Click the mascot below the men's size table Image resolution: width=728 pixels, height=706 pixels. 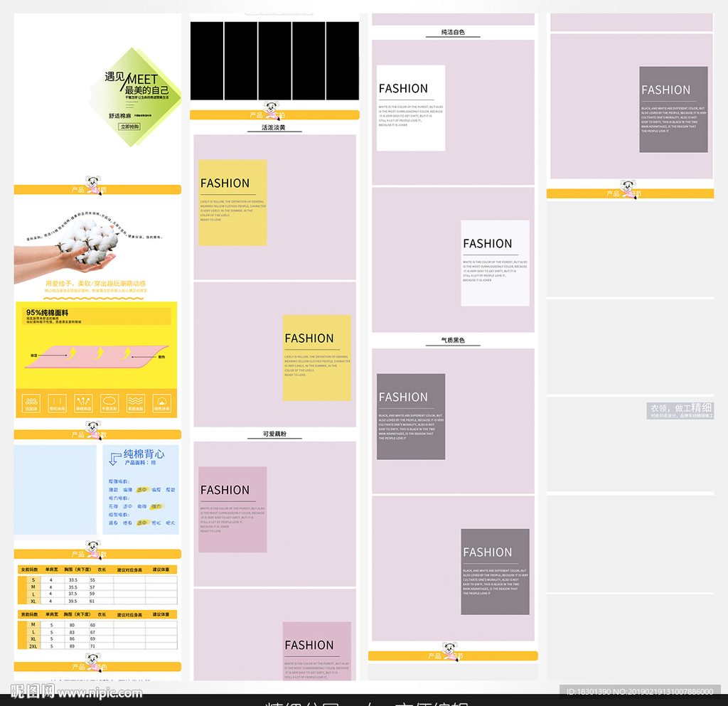click(93, 662)
